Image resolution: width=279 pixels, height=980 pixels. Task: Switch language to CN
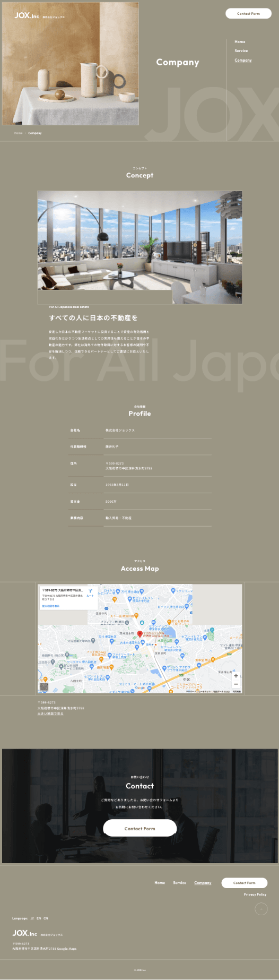46,918
